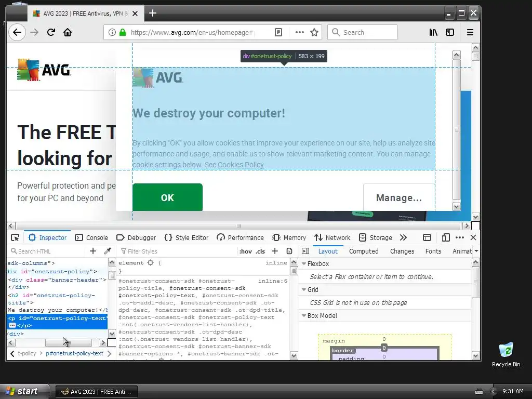Open responsive design mode icon
This screenshot has width=532, height=399.
click(x=446, y=237)
